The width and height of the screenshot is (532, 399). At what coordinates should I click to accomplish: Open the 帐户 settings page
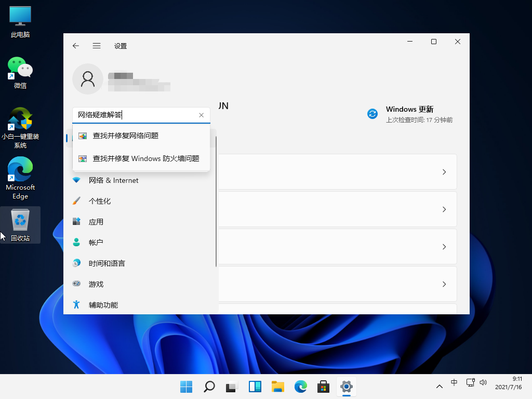pyautogui.click(x=95, y=243)
